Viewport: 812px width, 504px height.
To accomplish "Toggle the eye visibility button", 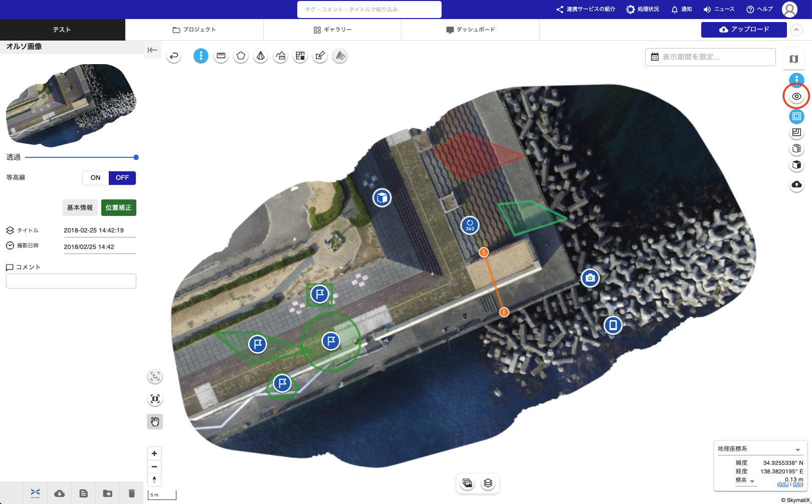I will (796, 97).
